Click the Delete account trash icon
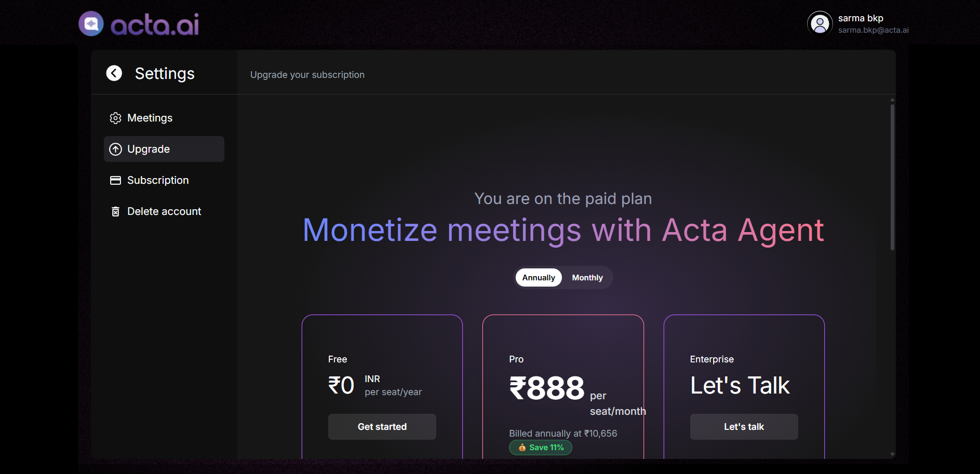 click(x=115, y=211)
